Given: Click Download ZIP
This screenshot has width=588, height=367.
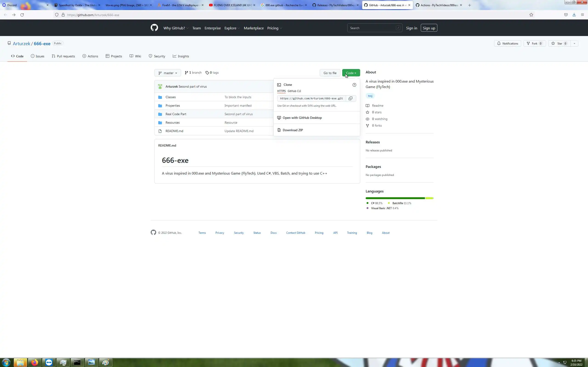Looking at the screenshot, I should pos(293,130).
